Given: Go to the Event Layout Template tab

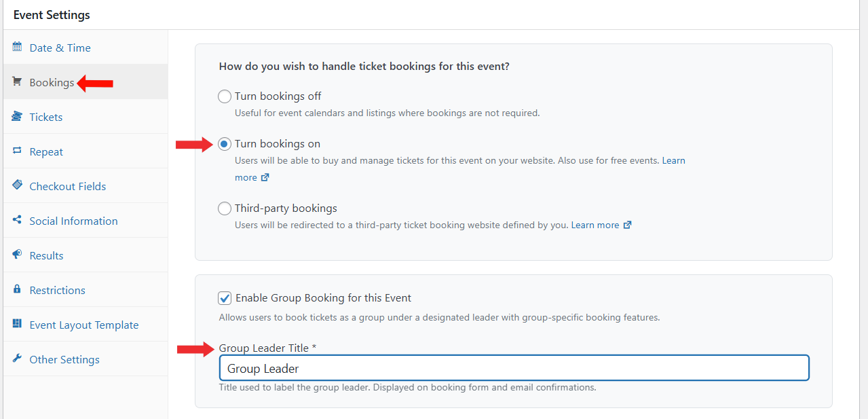Looking at the screenshot, I should 84,325.
